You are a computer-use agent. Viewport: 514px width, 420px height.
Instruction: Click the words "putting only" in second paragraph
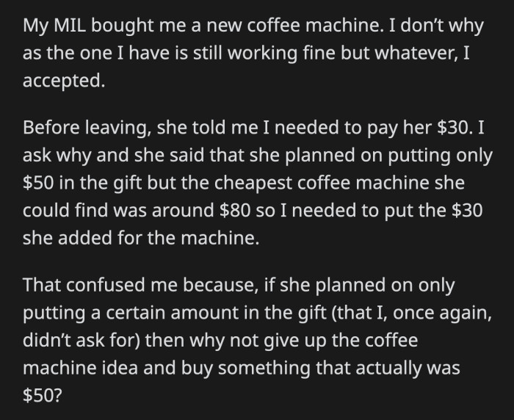pos(441,156)
